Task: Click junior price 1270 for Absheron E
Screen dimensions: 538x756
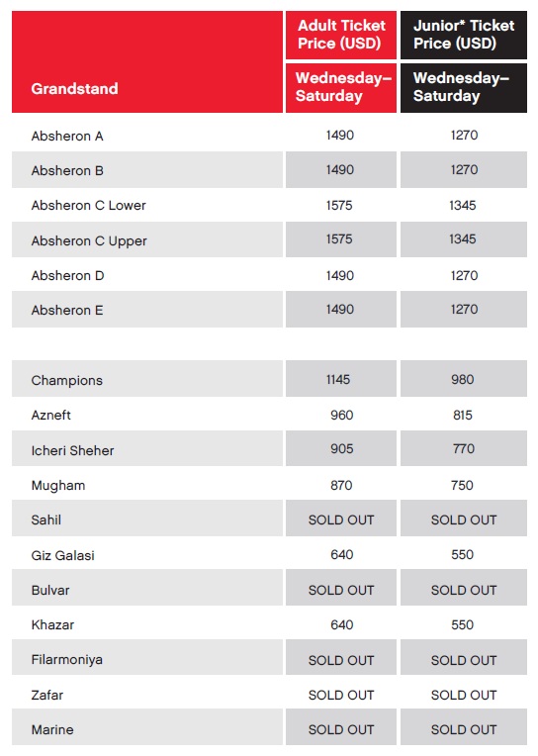Action: point(464,309)
